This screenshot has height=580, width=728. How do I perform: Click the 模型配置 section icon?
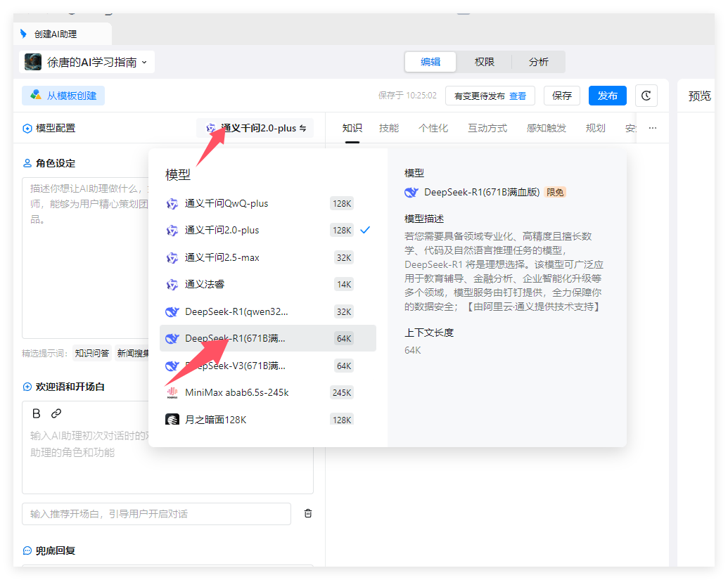pyautogui.click(x=27, y=129)
